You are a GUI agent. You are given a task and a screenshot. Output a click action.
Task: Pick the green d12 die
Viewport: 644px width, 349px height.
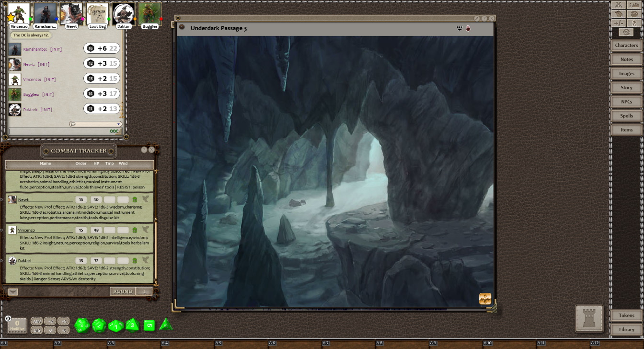99,326
